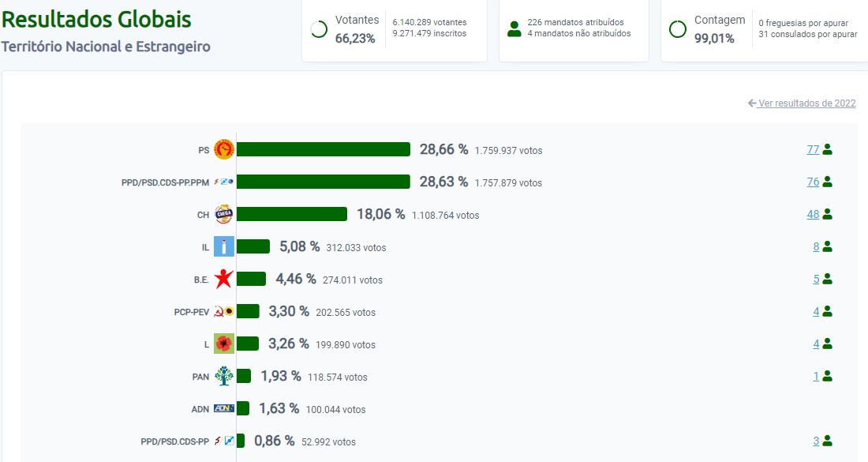Screen dimensions: 868x462
Task: Click the PS 28,66% vote bar
Action: click(324, 149)
